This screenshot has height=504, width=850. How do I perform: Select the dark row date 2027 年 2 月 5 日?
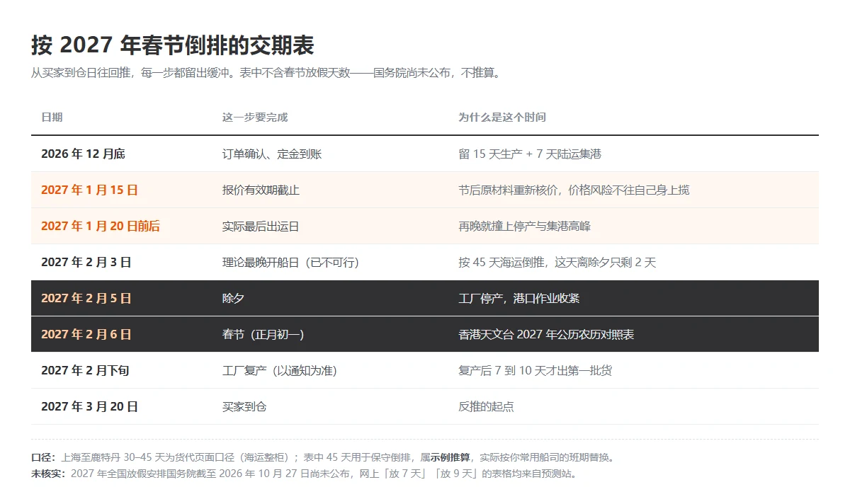[86, 298]
